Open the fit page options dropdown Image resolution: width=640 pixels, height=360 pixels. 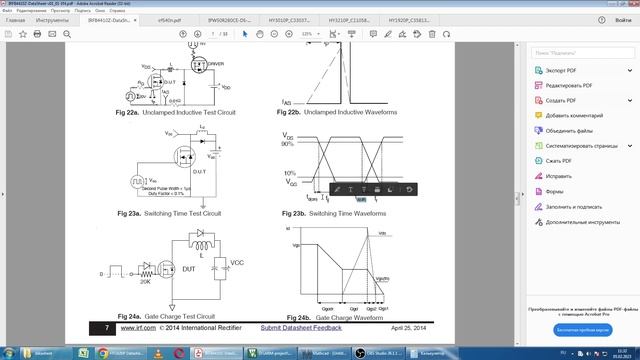(x=335, y=34)
